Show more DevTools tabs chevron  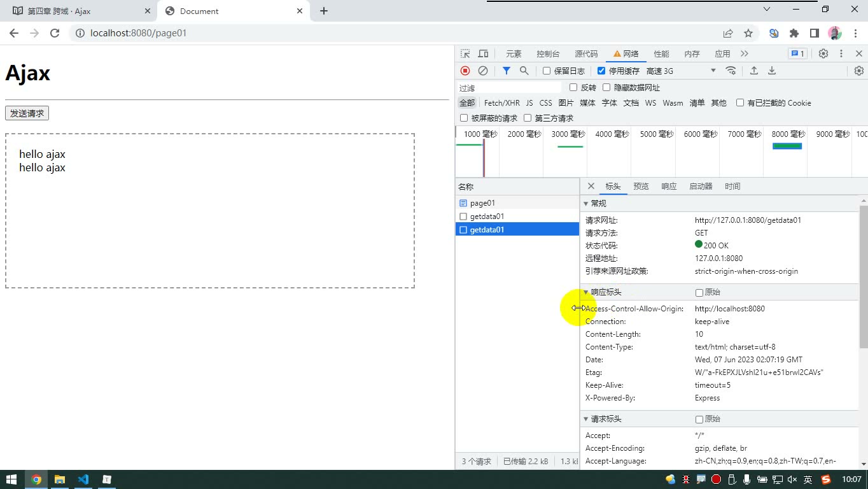point(745,53)
